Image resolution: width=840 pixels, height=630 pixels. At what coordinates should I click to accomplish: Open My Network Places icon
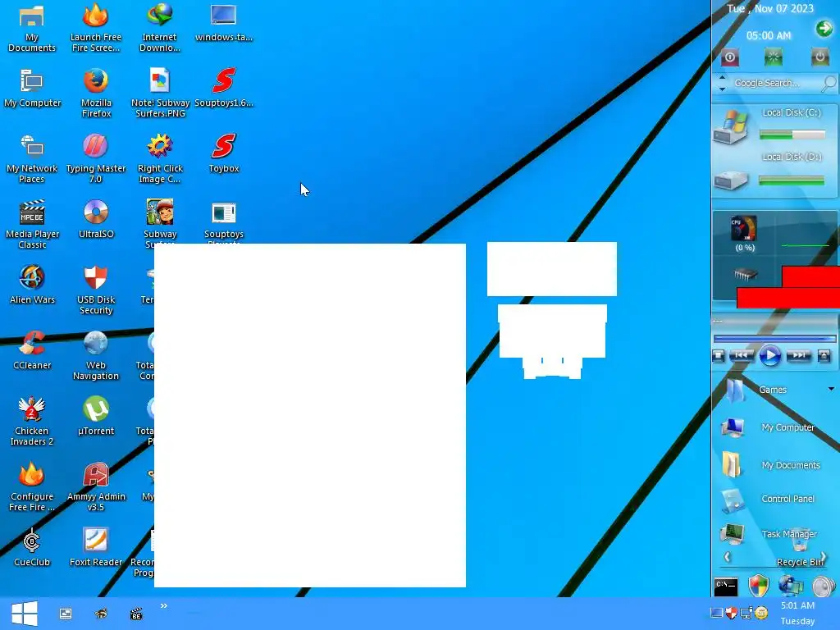(x=32, y=159)
